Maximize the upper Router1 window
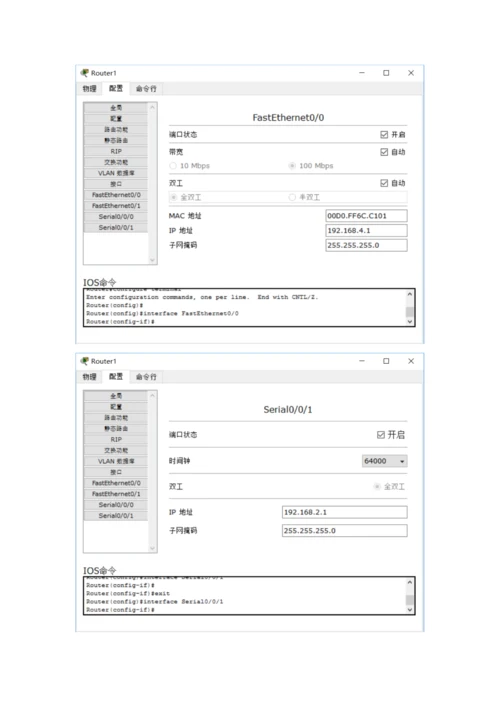 (386, 73)
